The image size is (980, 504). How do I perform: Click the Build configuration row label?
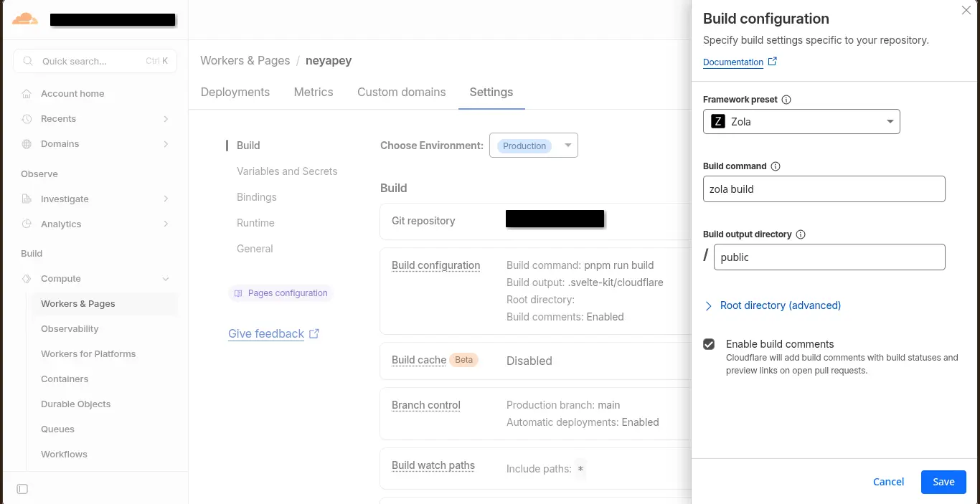(x=435, y=265)
